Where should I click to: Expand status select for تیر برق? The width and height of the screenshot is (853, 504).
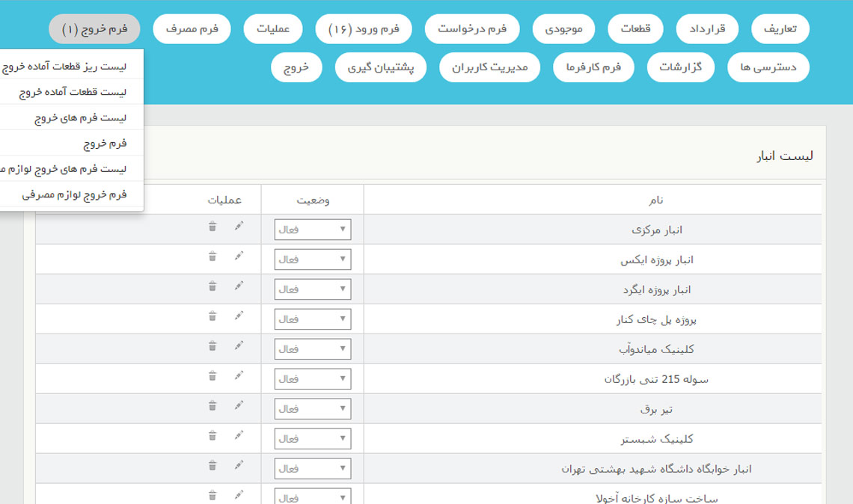pyautogui.click(x=313, y=409)
